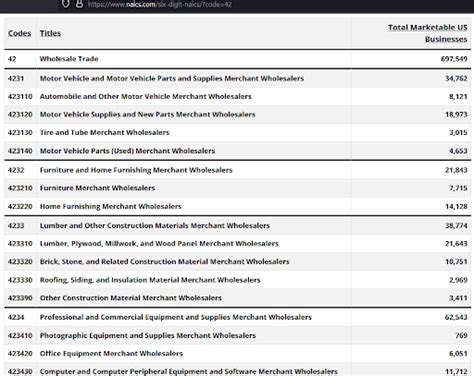474x376 pixels.
Task: Click the 62,543 businesses value
Action: (456, 318)
